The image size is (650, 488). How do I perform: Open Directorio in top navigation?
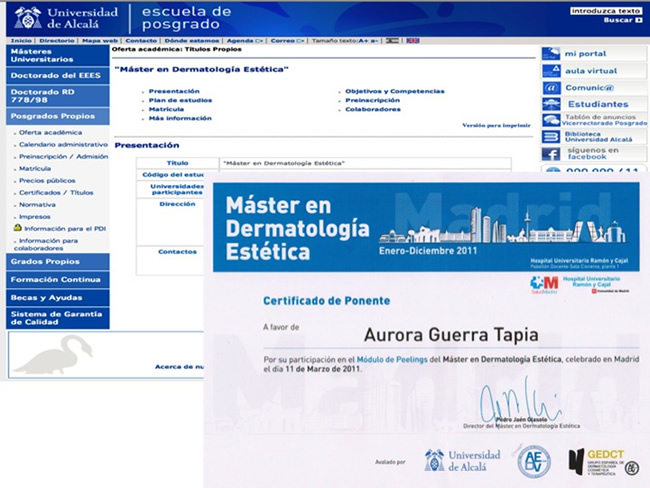pos(57,41)
